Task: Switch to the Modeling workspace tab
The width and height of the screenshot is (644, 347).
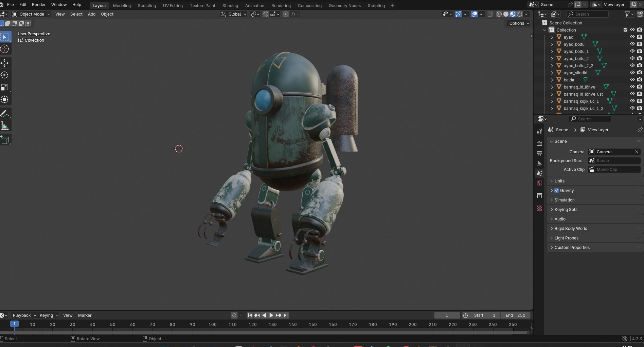Action: click(x=122, y=5)
